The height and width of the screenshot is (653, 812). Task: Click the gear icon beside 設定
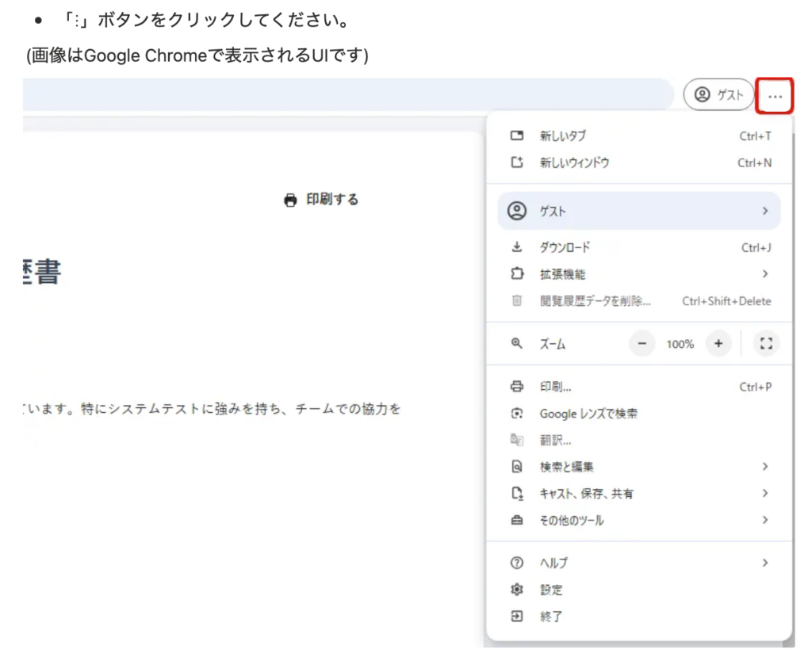tap(517, 590)
